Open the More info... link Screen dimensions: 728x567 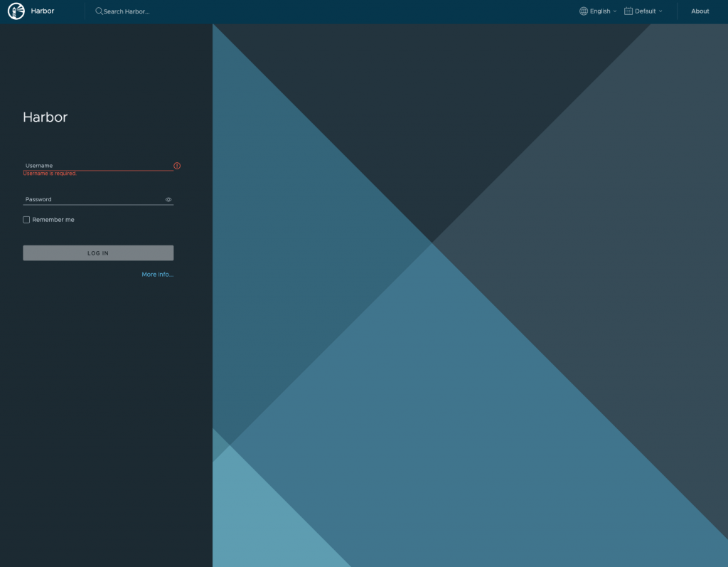[x=157, y=274]
